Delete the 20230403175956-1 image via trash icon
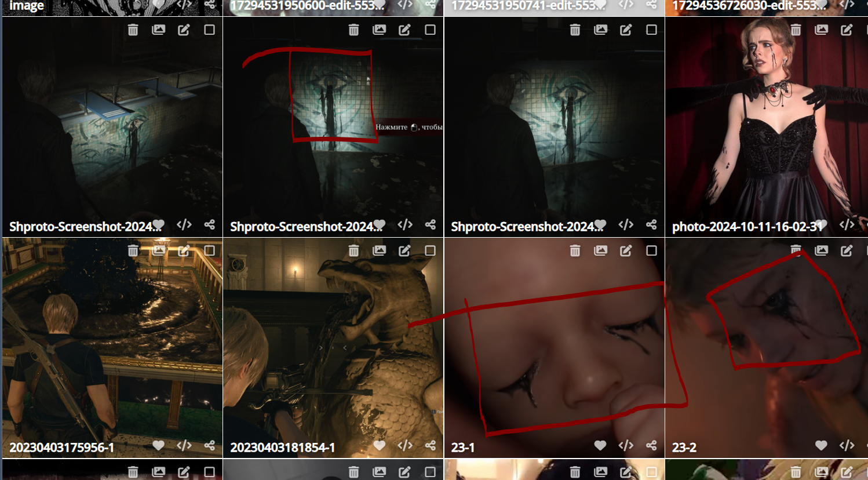Image resolution: width=868 pixels, height=480 pixels. 133,250
